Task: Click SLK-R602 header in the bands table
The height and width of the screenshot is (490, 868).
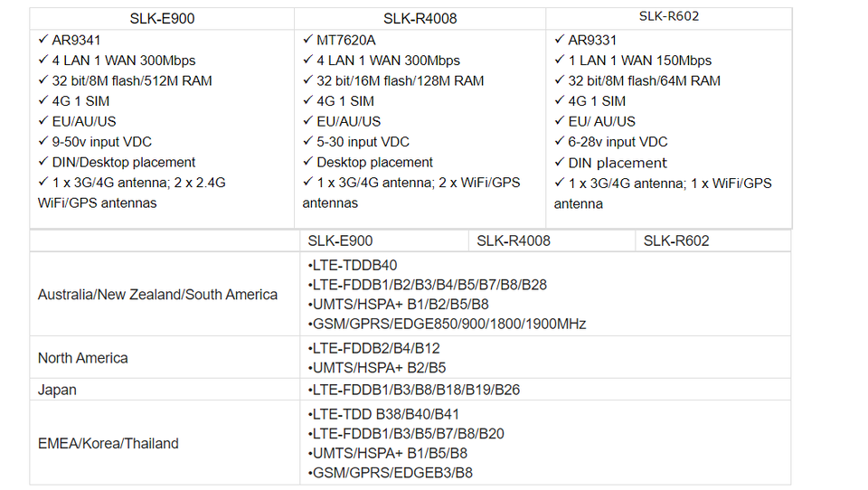Action: coord(676,240)
